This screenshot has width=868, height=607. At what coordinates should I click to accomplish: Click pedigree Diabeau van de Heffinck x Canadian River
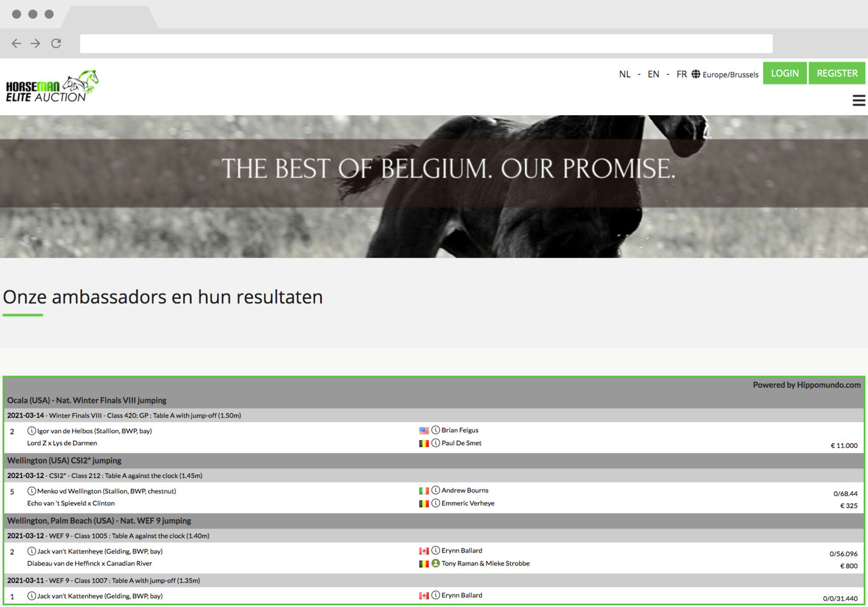coord(89,564)
